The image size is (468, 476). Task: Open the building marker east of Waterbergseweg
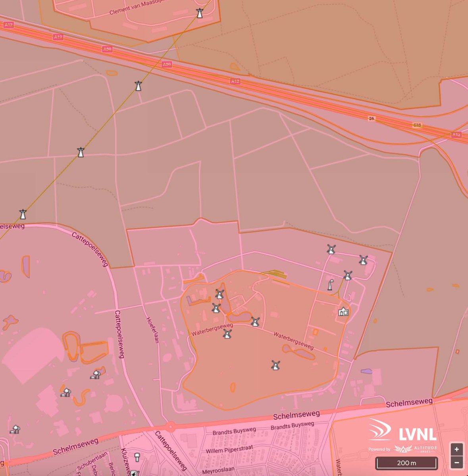click(343, 311)
